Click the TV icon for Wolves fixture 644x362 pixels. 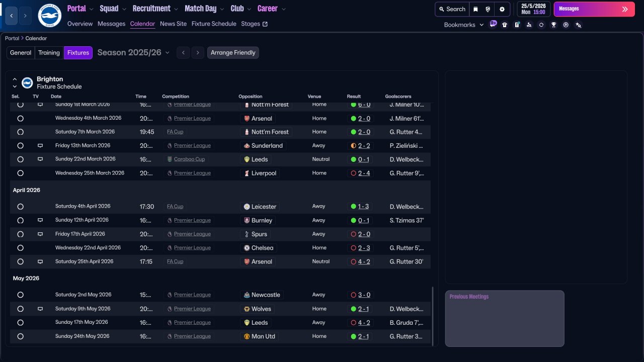[x=40, y=309]
